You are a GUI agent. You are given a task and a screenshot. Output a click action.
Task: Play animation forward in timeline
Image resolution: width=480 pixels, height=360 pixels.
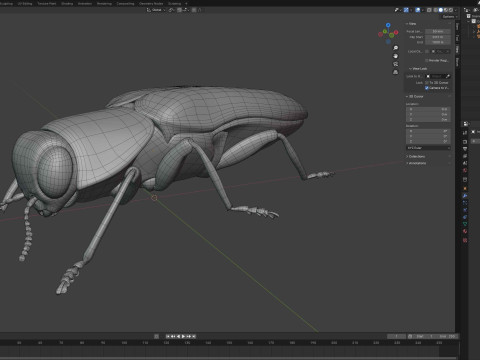(x=183, y=336)
